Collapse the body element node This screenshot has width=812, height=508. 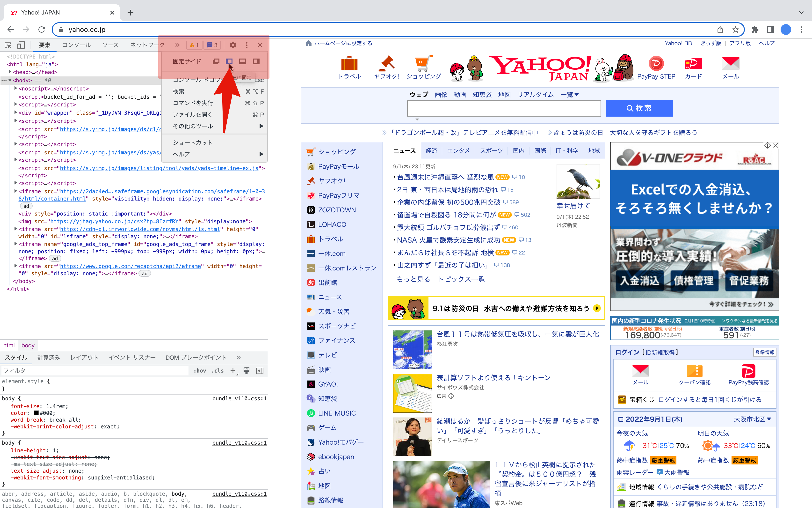pos(10,80)
